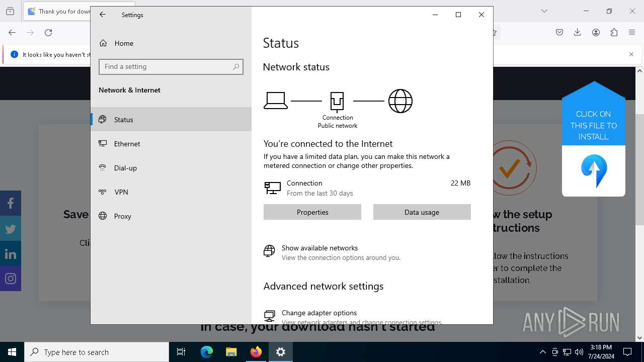This screenshot has height=362, width=644.
Task: Click the Connection monitor icon beside 22 MB
Action: coord(272,188)
